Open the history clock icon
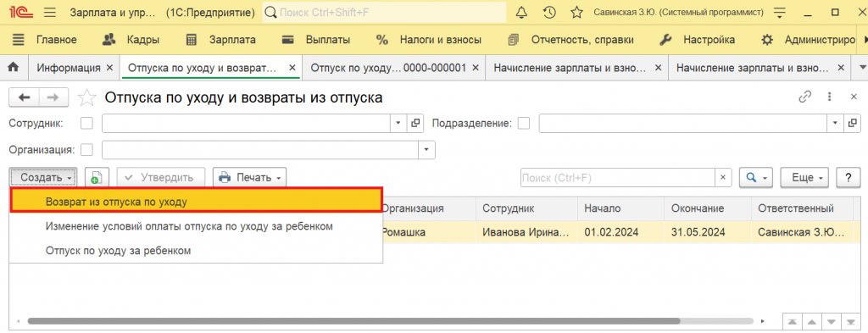 [549, 12]
